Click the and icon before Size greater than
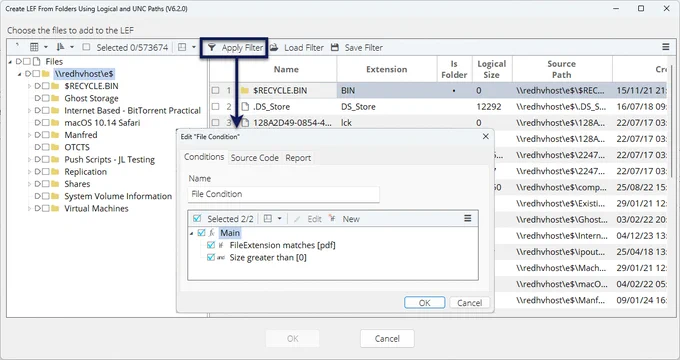 pyautogui.click(x=221, y=258)
